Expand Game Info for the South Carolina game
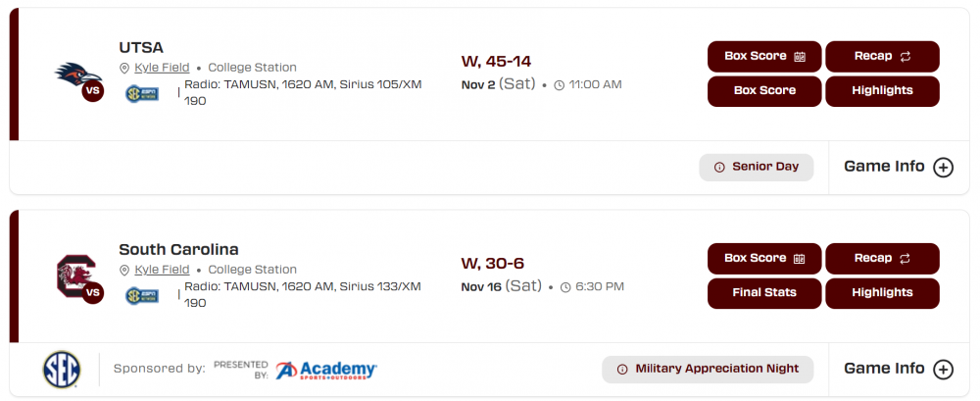The height and width of the screenshot is (401, 980). pyautogui.click(x=897, y=369)
